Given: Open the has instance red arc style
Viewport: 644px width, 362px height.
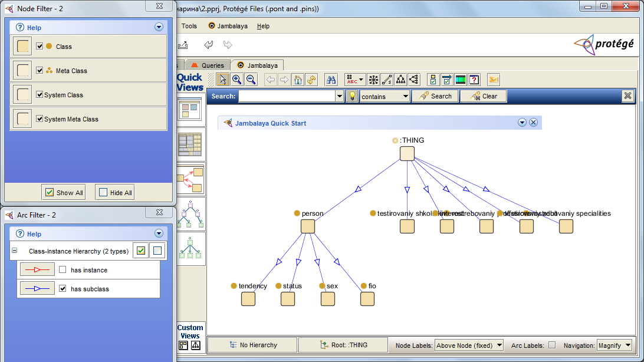Looking at the screenshot, I should click(37, 269).
